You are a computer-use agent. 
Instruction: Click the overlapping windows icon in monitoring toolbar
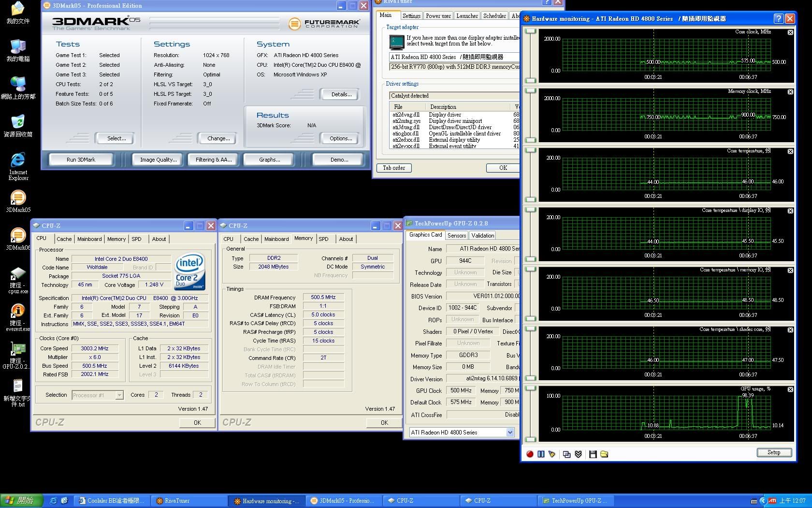(x=566, y=454)
